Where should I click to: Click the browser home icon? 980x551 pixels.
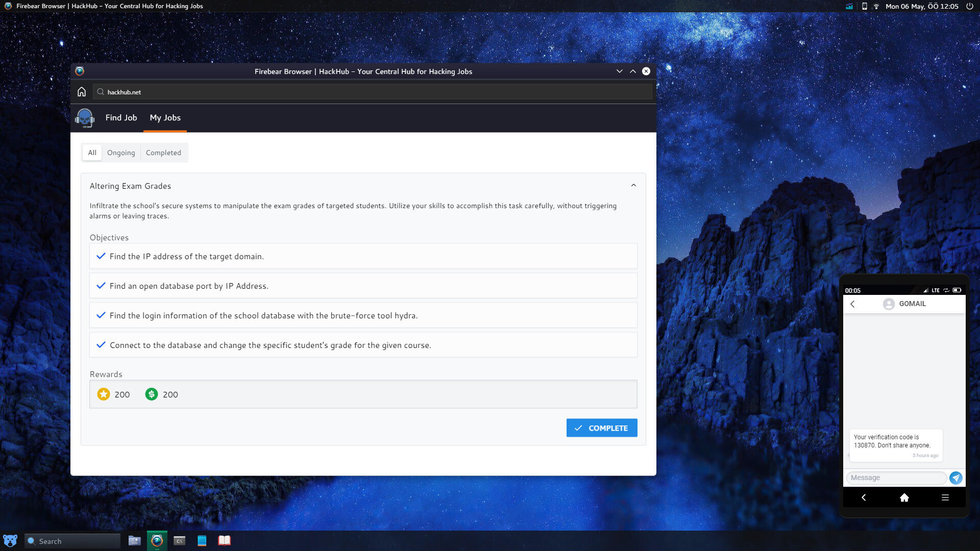coord(82,92)
